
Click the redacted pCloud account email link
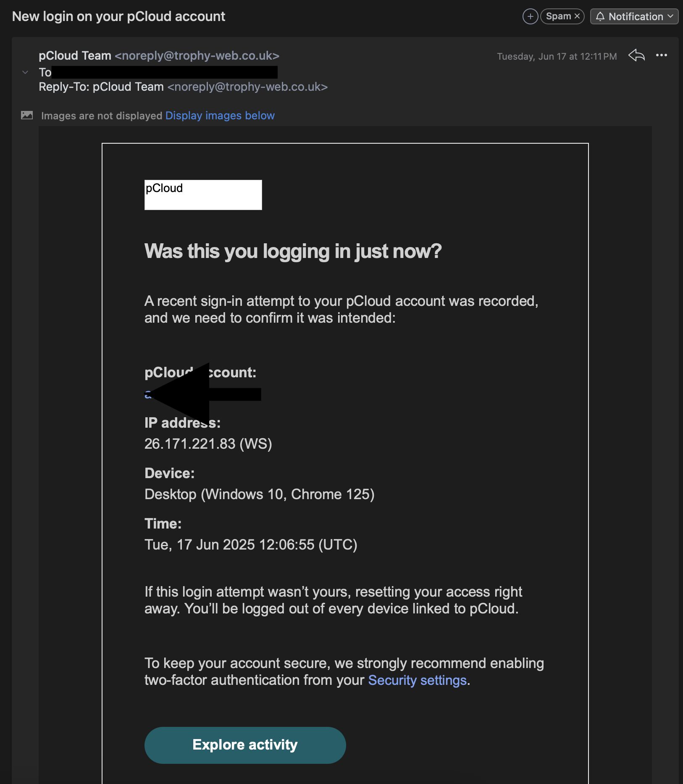click(x=148, y=395)
